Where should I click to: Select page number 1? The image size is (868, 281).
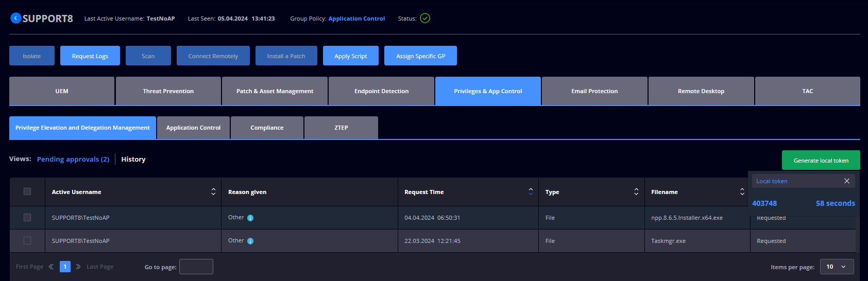click(x=65, y=267)
